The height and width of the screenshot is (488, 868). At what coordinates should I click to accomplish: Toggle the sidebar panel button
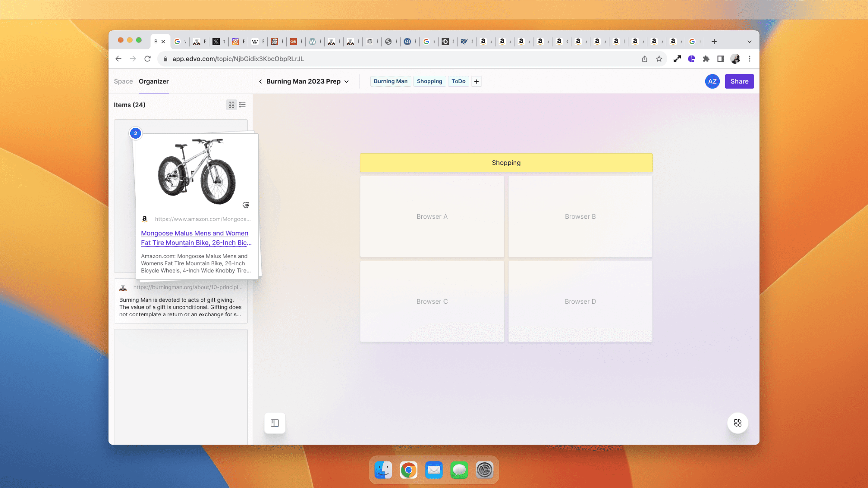(275, 423)
